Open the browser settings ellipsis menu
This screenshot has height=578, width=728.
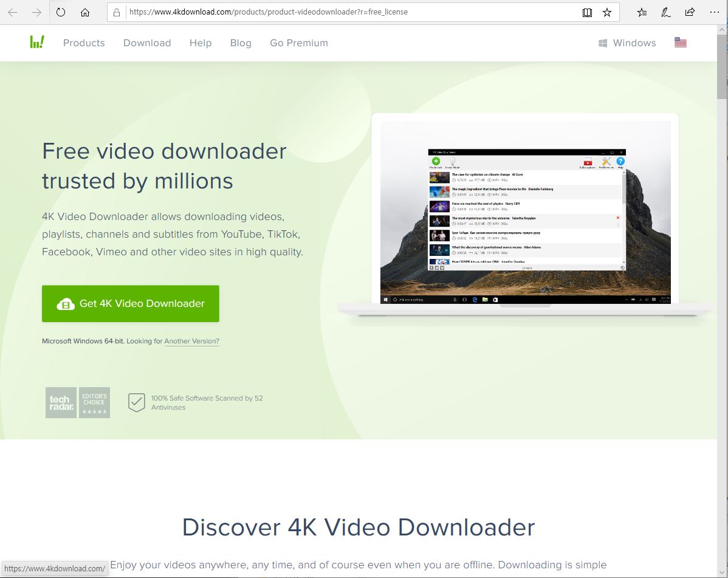[x=715, y=13]
